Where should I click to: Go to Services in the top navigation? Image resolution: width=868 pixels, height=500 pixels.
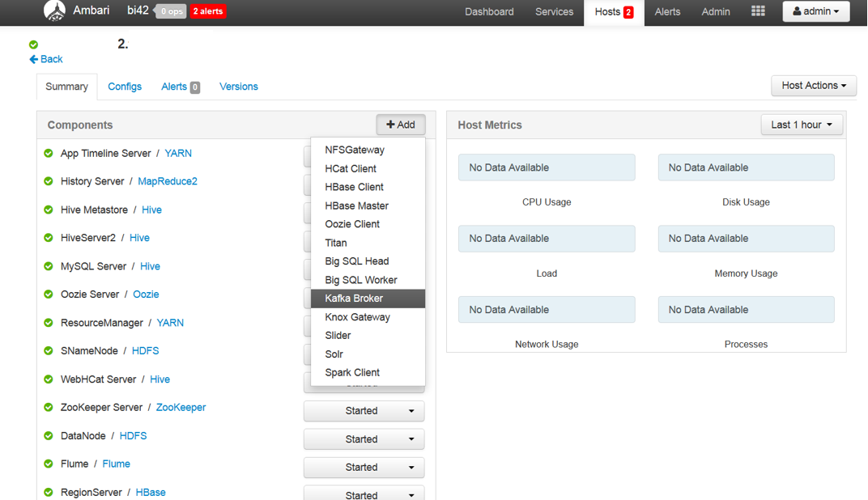click(x=554, y=11)
